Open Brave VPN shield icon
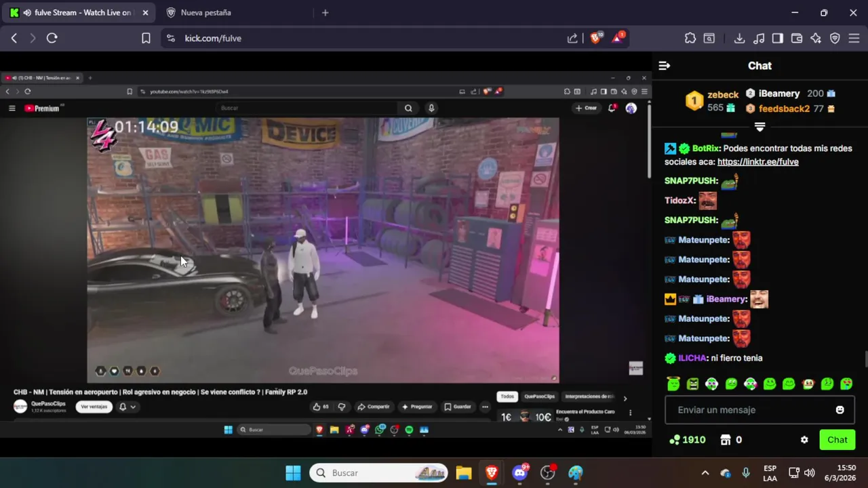The height and width of the screenshot is (488, 868). 835,39
